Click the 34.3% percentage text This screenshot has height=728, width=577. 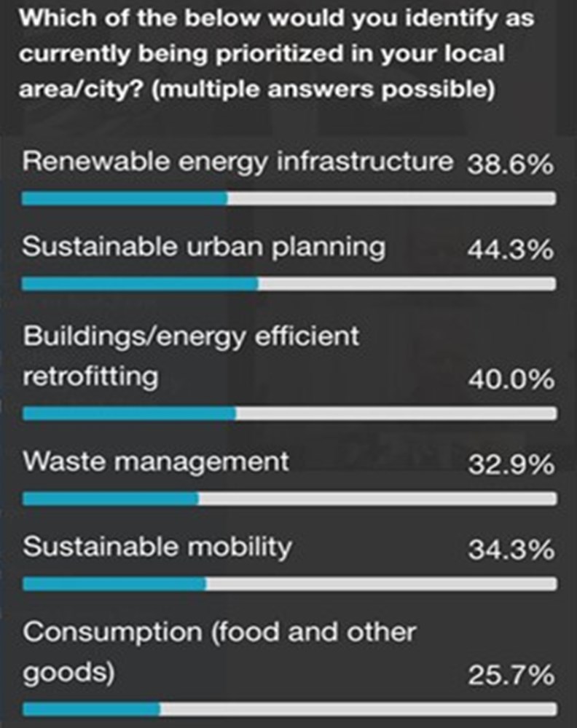pos(510,550)
